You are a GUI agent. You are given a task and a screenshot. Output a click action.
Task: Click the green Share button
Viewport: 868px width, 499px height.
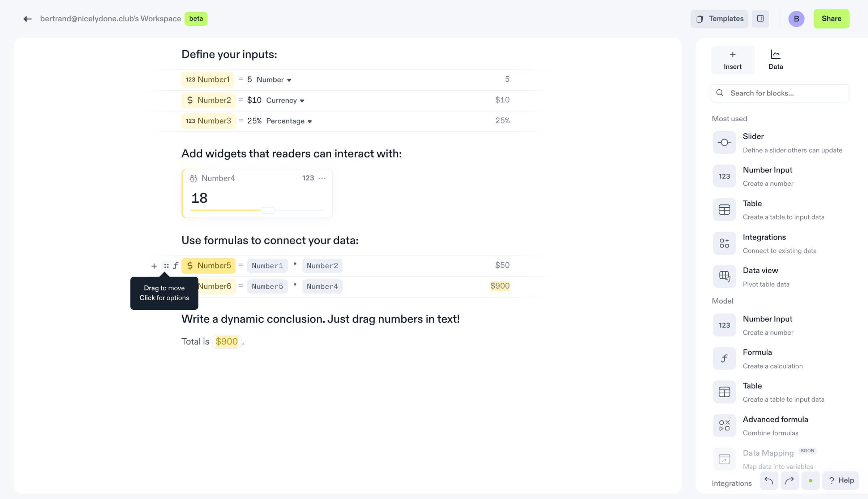831,19
